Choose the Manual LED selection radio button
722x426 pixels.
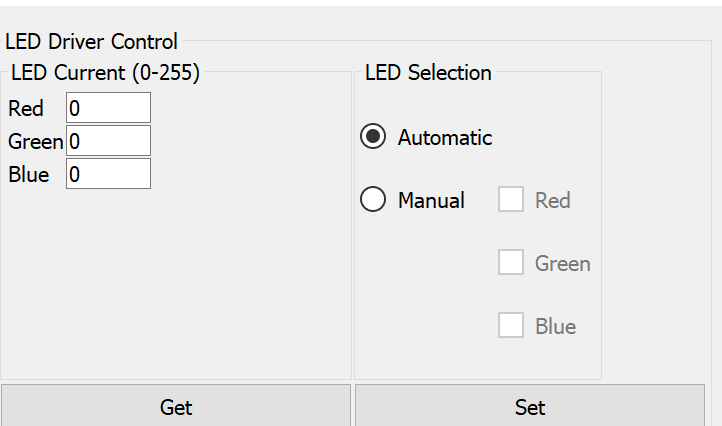[x=373, y=200]
